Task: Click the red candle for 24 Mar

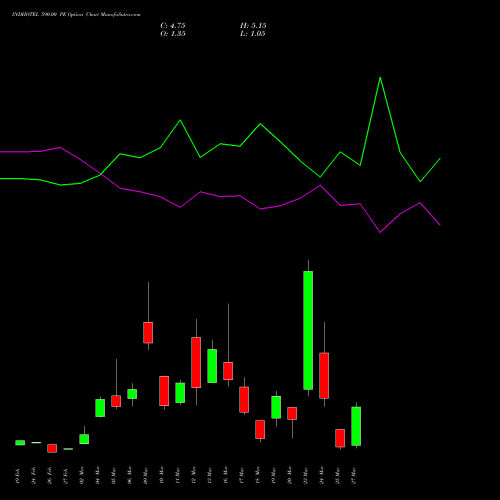Action: [x=324, y=376]
